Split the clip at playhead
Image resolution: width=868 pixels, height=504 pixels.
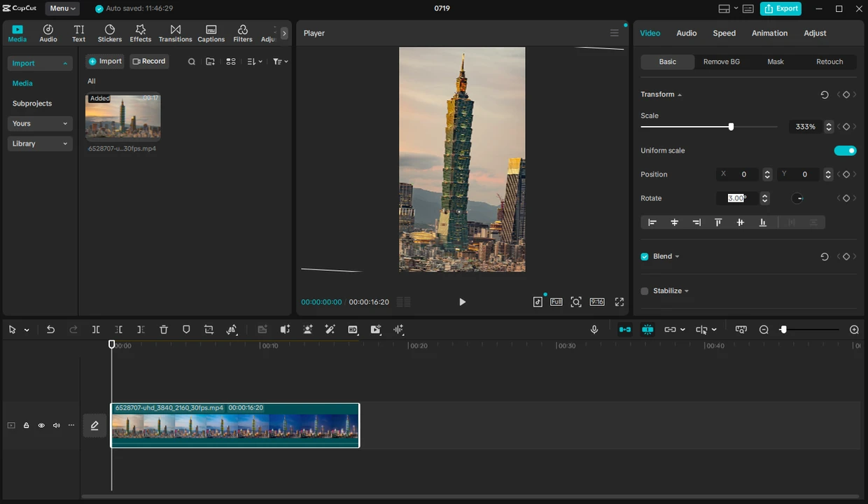coord(96,330)
